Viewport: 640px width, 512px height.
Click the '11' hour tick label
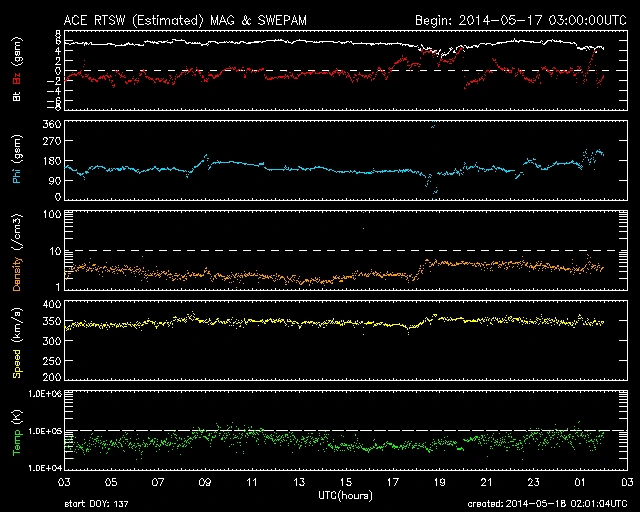(x=252, y=482)
